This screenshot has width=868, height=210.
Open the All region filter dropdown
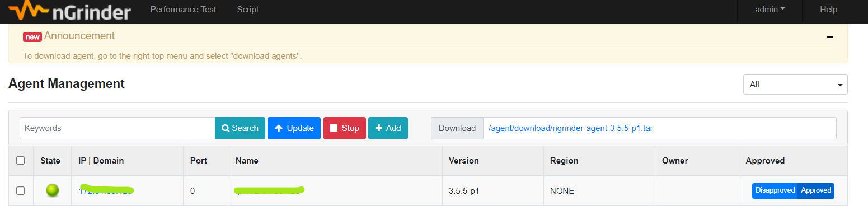[x=795, y=85]
